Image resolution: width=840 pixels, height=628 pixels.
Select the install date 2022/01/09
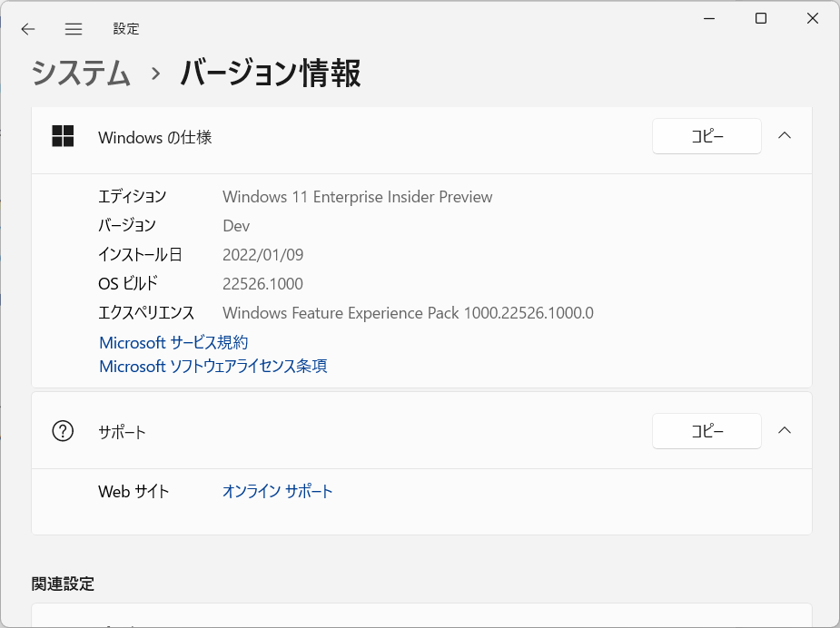coord(263,255)
